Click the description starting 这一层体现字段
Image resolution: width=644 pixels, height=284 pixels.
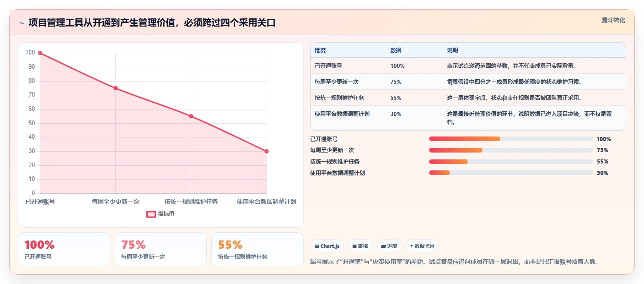point(515,98)
